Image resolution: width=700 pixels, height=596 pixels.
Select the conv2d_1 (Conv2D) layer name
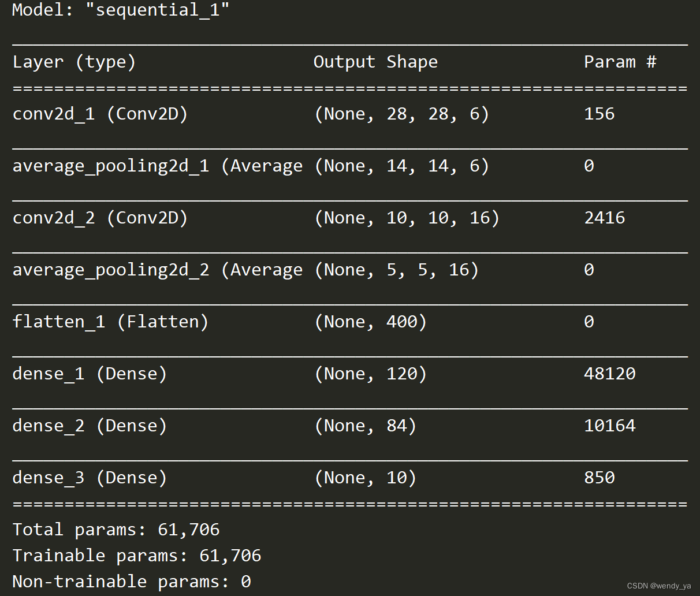tap(100, 114)
